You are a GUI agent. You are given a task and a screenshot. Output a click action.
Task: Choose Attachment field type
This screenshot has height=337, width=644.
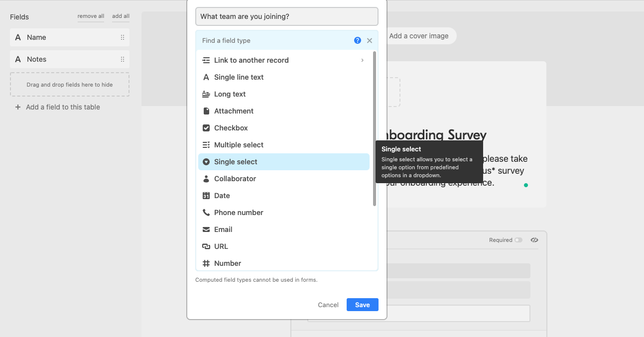pos(284,111)
